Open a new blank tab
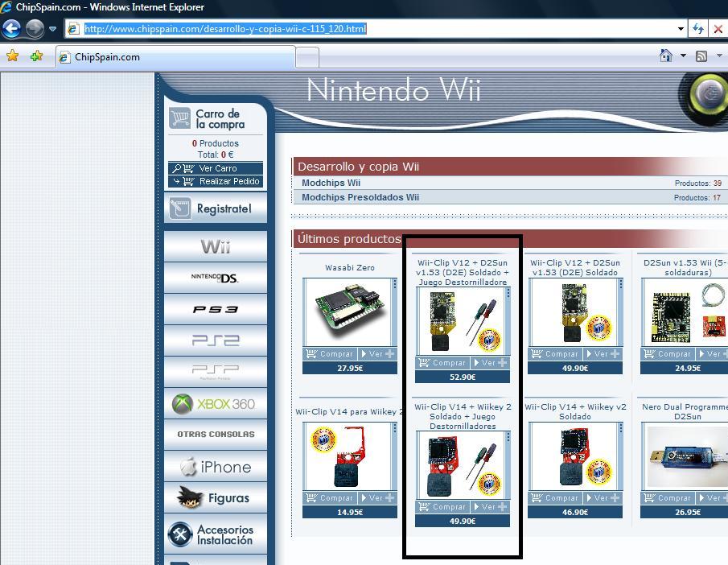 click(307, 58)
